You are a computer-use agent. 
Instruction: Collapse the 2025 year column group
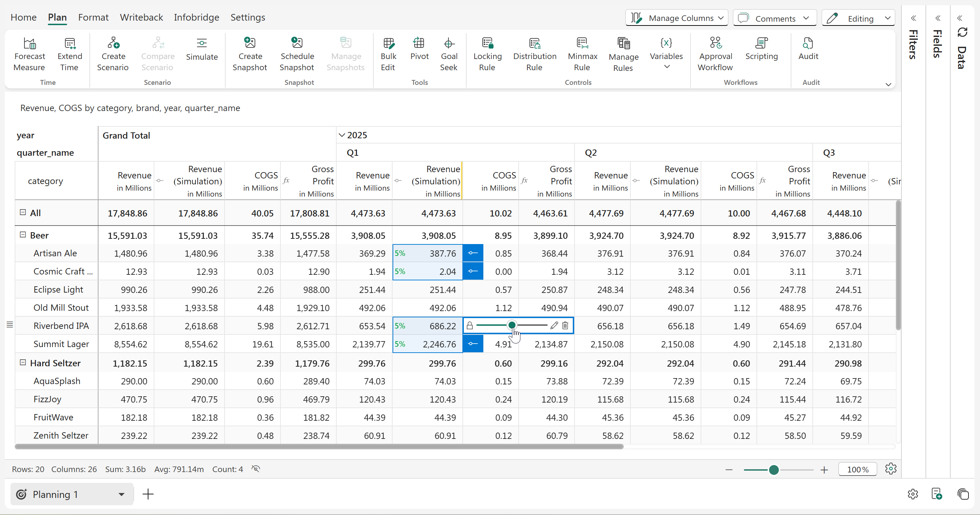pyautogui.click(x=342, y=135)
